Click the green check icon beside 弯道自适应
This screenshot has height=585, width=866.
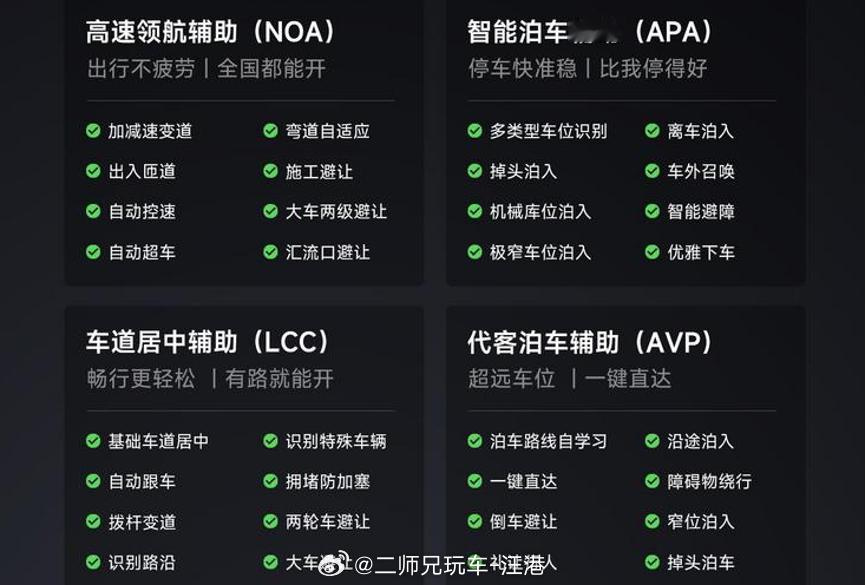271,131
